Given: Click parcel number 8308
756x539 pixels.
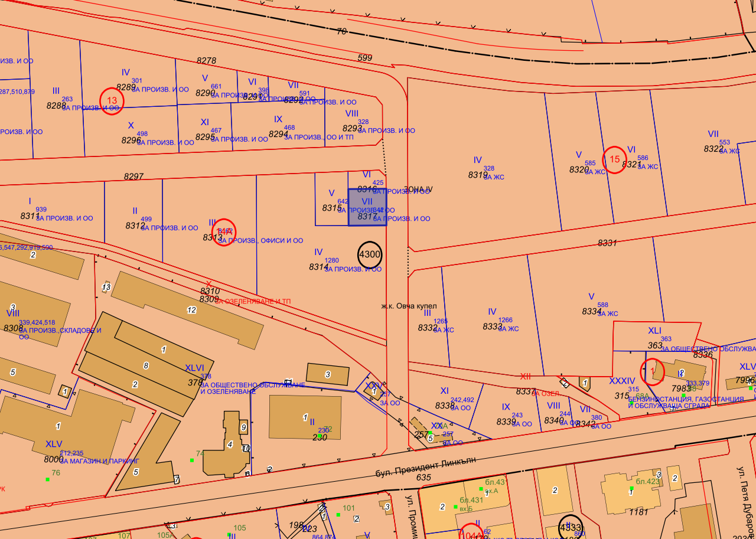Looking at the screenshot, I should point(13,328).
